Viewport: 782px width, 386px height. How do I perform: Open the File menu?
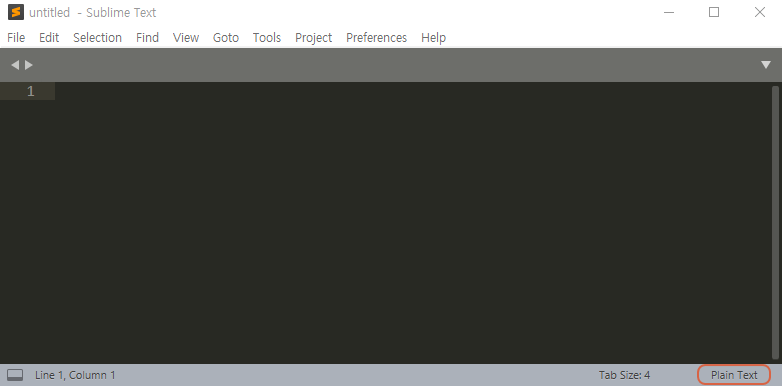coord(16,37)
